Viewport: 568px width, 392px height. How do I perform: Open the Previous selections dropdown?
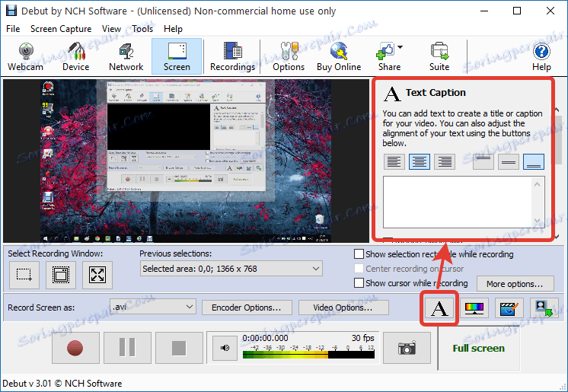[x=231, y=269]
